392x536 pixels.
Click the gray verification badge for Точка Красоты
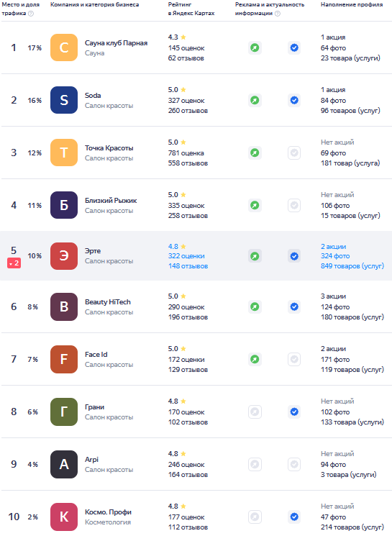(x=294, y=153)
